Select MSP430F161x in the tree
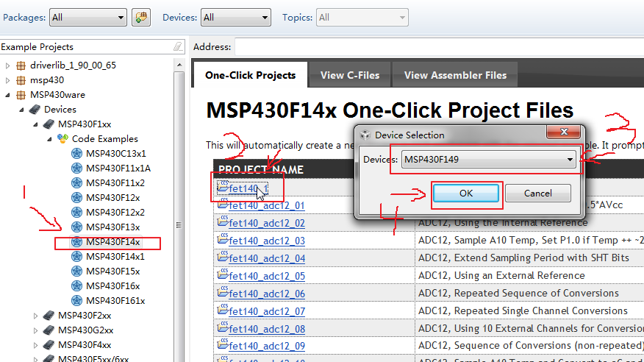The width and height of the screenshot is (644, 362). (x=115, y=301)
